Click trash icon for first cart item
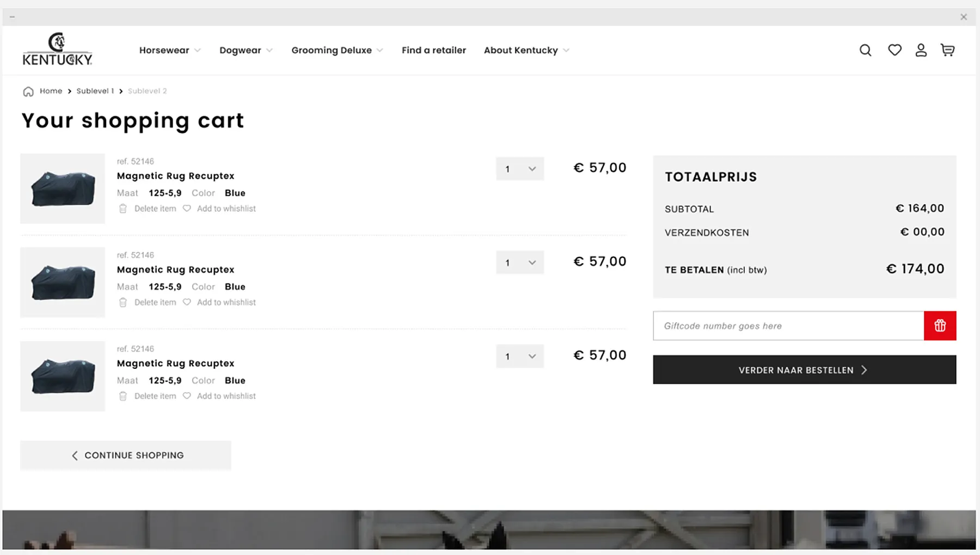Screen dimensions: 980x555 [123, 208]
